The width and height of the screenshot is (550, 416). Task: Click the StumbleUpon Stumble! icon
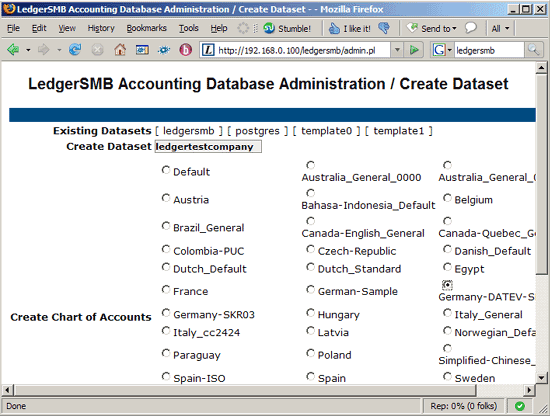[269, 28]
